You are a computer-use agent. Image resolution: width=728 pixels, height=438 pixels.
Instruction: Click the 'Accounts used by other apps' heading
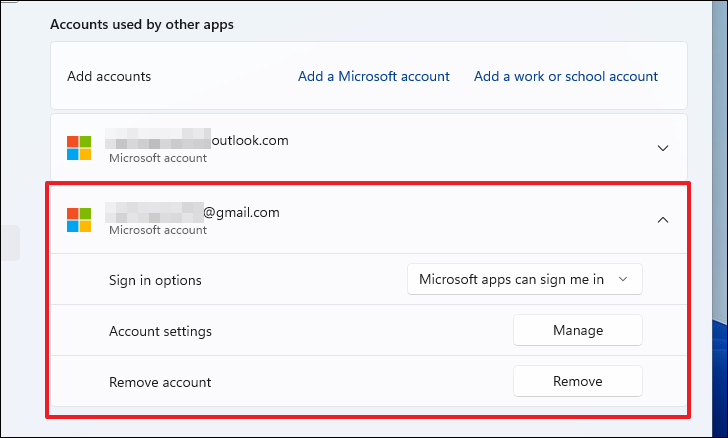pos(142,25)
